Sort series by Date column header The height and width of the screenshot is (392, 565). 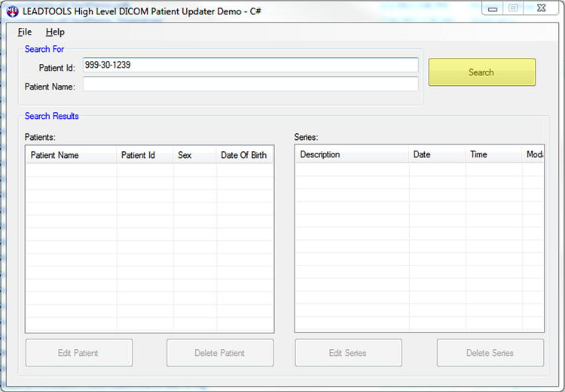pos(437,155)
